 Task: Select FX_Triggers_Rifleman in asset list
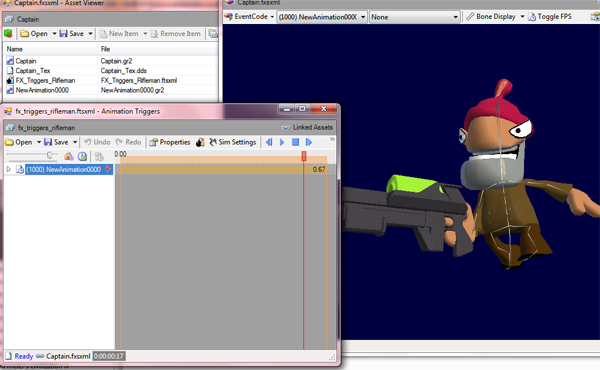point(45,80)
